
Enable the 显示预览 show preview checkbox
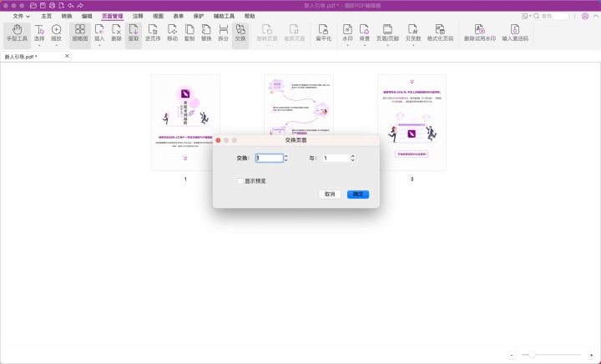[x=240, y=180]
